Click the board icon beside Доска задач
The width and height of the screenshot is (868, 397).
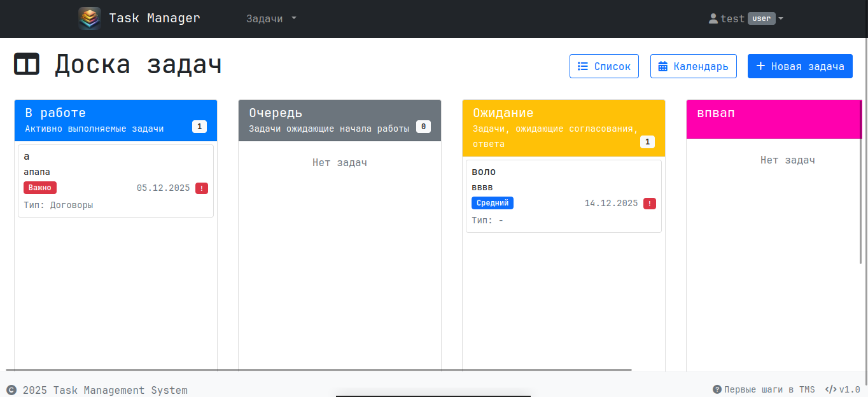pyautogui.click(x=27, y=65)
